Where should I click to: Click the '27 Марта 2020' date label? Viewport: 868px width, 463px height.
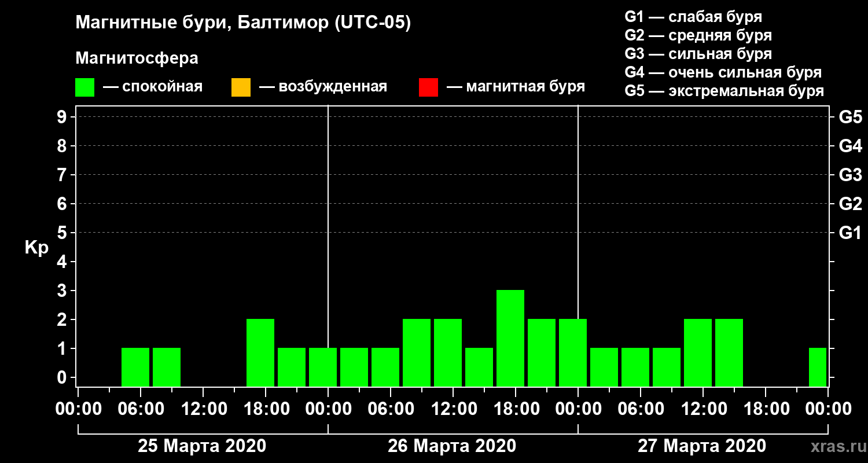click(x=702, y=446)
